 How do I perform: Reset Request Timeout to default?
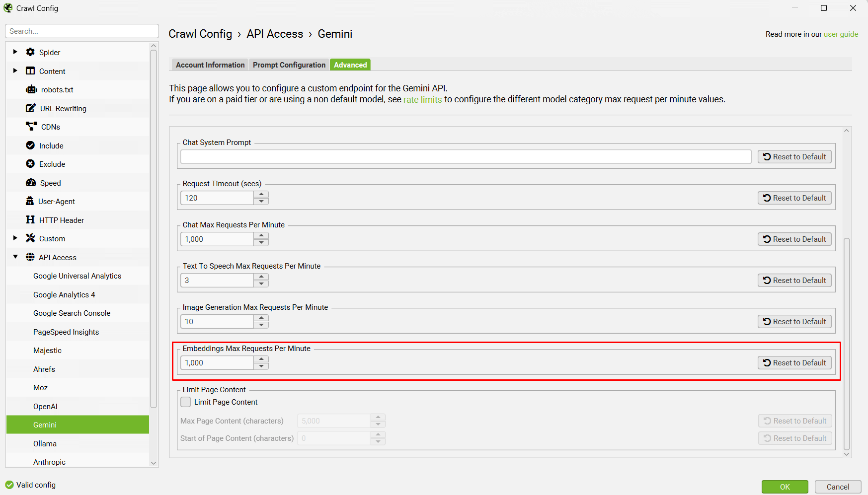pyautogui.click(x=794, y=198)
